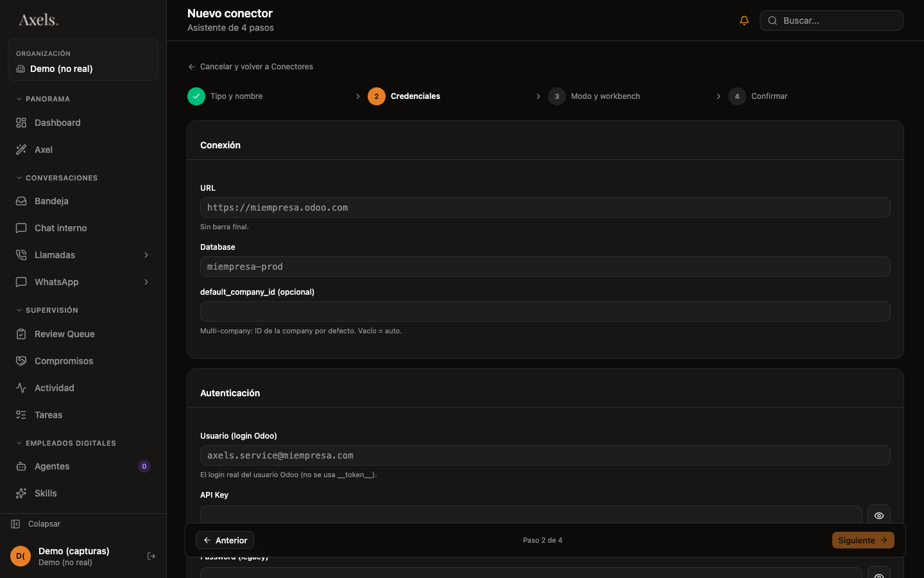Click the Agentes count badge
Image resolution: width=924 pixels, height=578 pixels.
pyautogui.click(x=144, y=466)
